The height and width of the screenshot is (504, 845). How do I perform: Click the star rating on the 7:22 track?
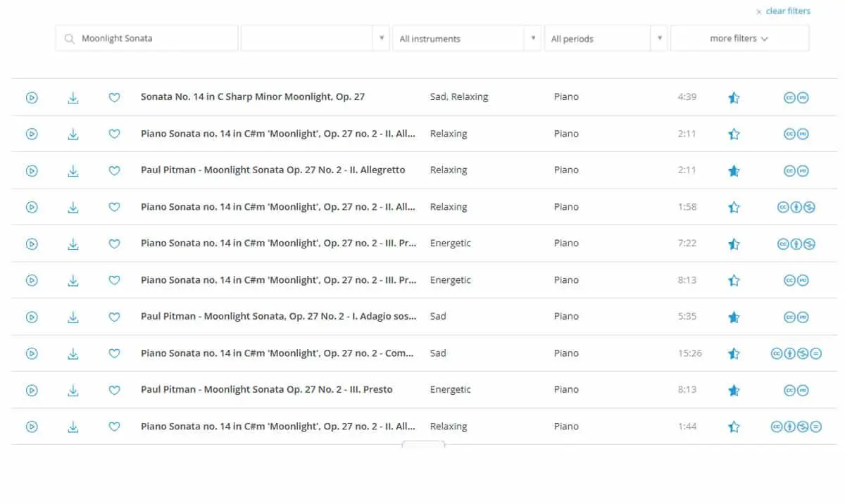pyautogui.click(x=734, y=244)
